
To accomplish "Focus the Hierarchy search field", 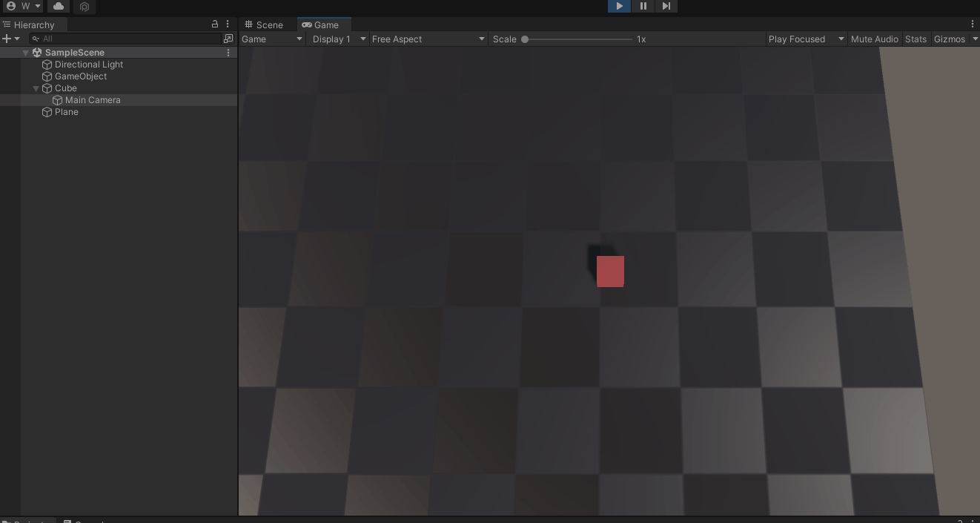I will pos(125,39).
